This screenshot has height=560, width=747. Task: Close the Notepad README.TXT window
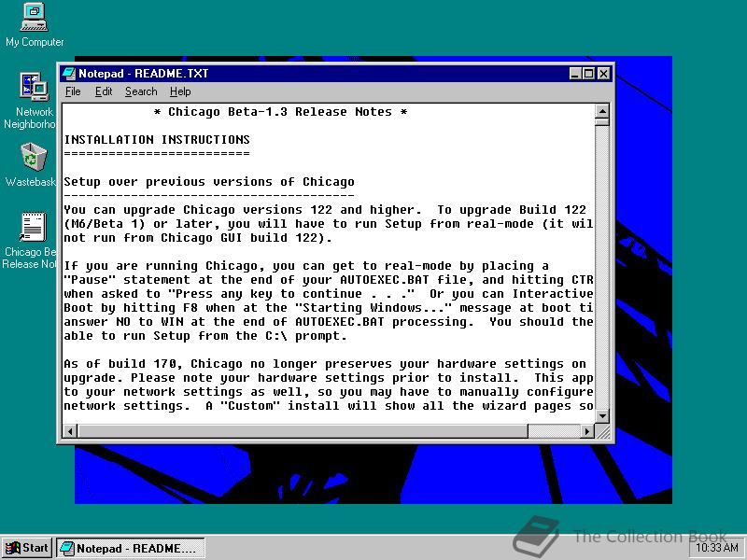(x=603, y=74)
